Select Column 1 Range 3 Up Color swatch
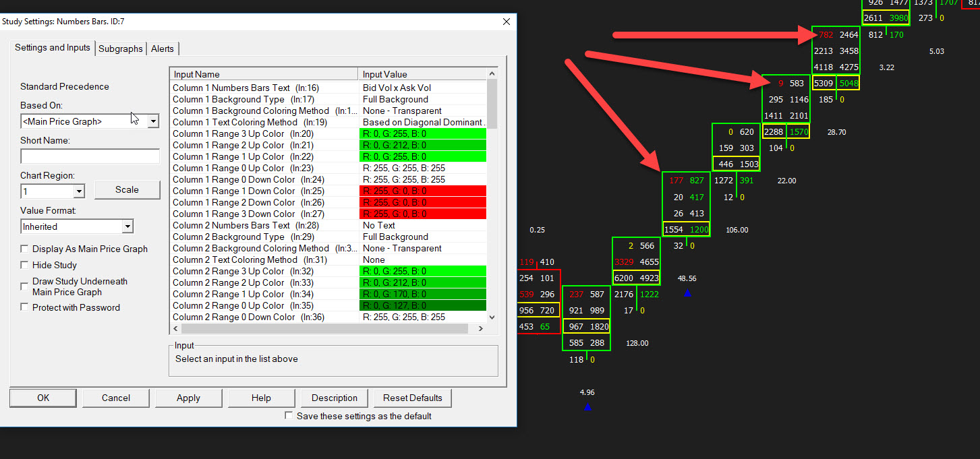980x459 pixels. tap(423, 133)
